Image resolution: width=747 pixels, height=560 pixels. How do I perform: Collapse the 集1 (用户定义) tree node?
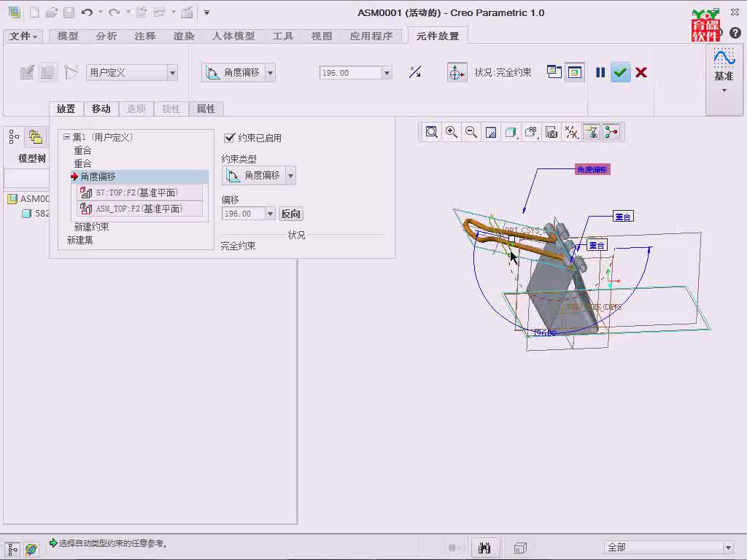(x=66, y=136)
